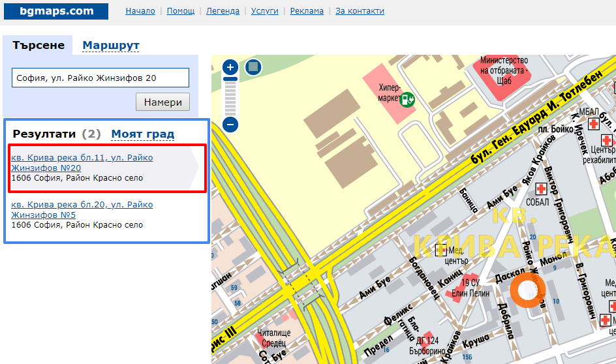Open the Услуги menu link

[x=265, y=11]
